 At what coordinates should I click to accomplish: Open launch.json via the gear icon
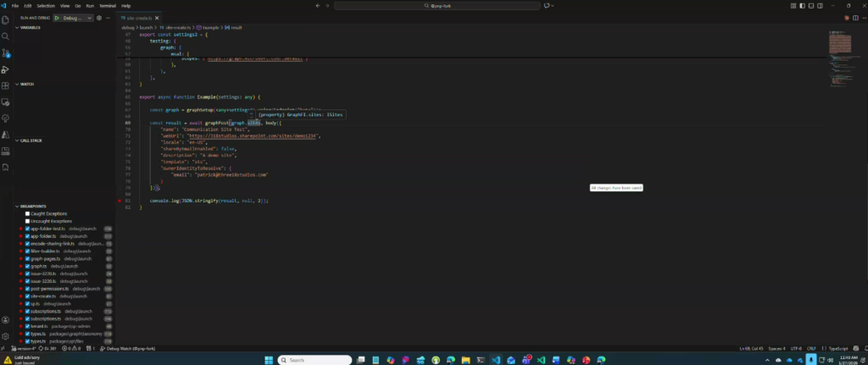click(x=99, y=17)
